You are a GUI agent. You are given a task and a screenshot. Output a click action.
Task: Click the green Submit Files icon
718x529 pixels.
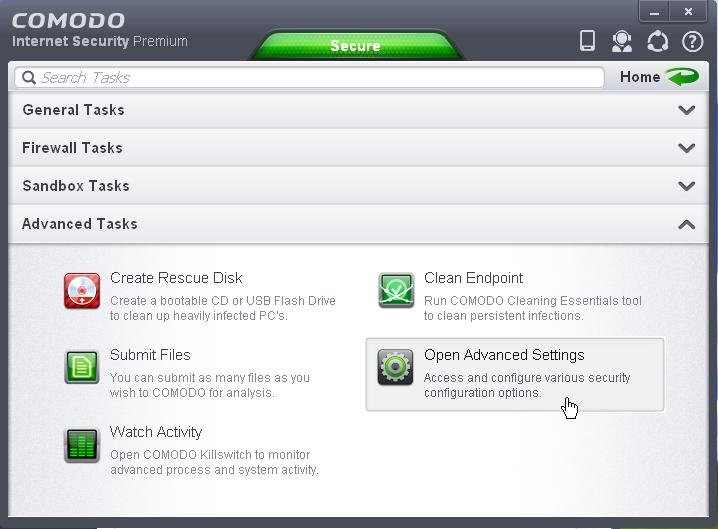[82, 367]
